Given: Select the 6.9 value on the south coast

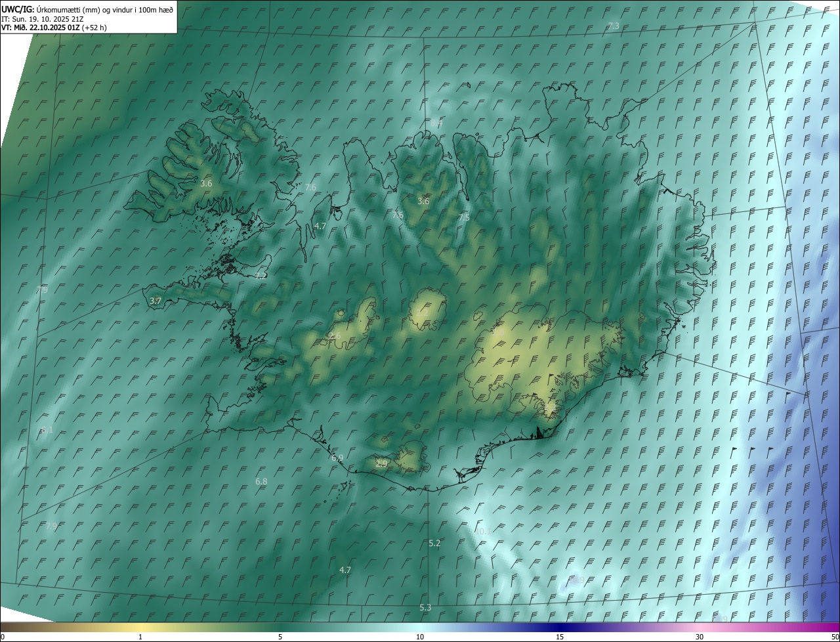Looking at the screenshot, I should tap(337, 458).
